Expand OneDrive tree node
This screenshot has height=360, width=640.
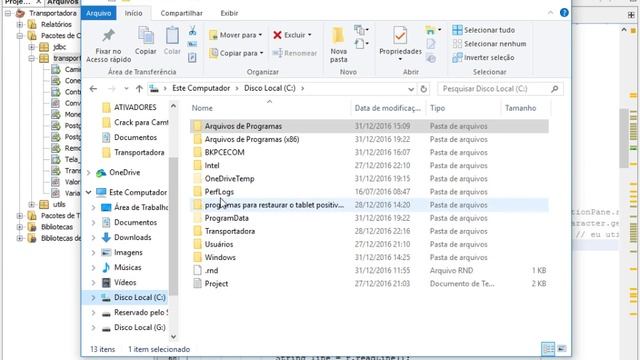89,173
